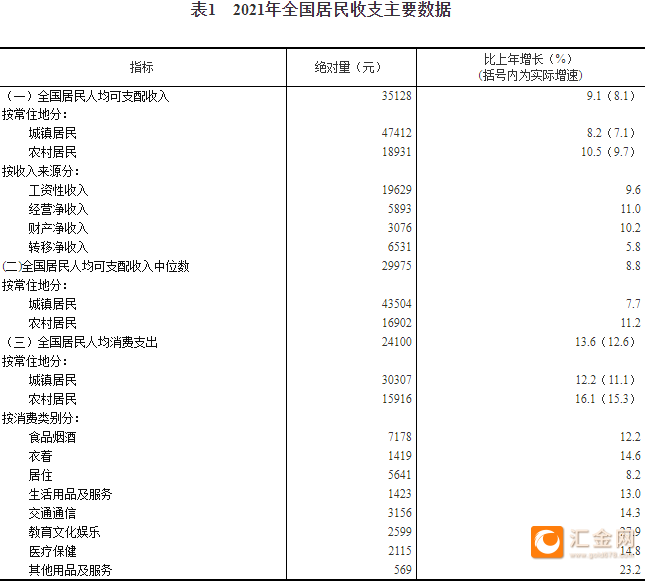Select row label 财产净收入
This screenshot has width=651, height=581.
58,228
